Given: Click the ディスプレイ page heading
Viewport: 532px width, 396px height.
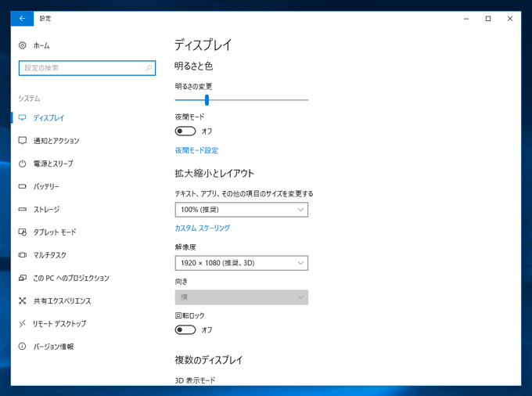Looking at the screenshot, I should [203, 45].
